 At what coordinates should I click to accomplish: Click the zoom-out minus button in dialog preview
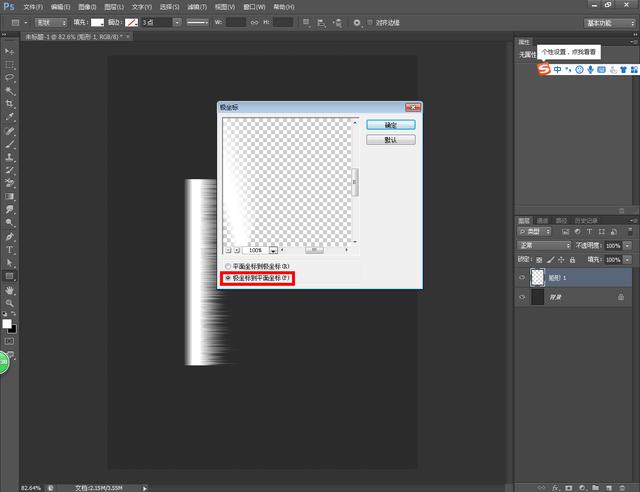227,249
